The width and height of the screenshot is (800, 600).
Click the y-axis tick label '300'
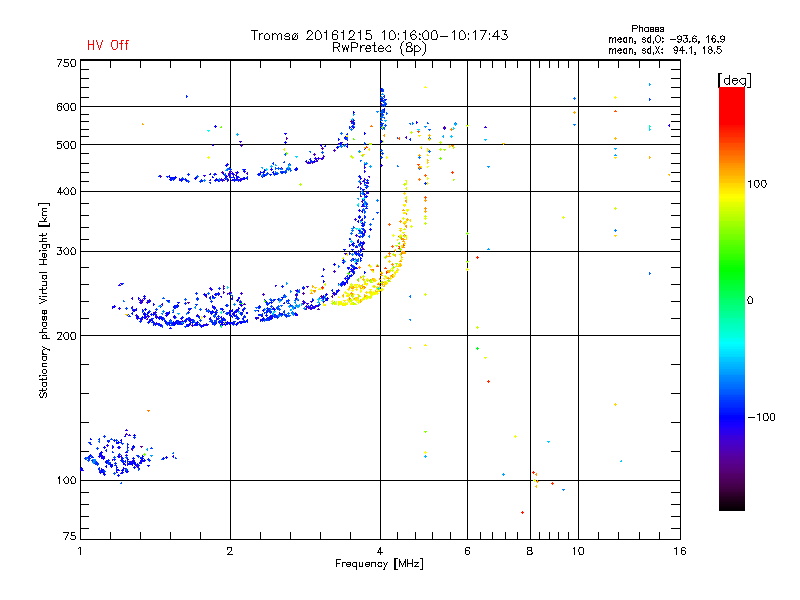[x=66, y=252]
